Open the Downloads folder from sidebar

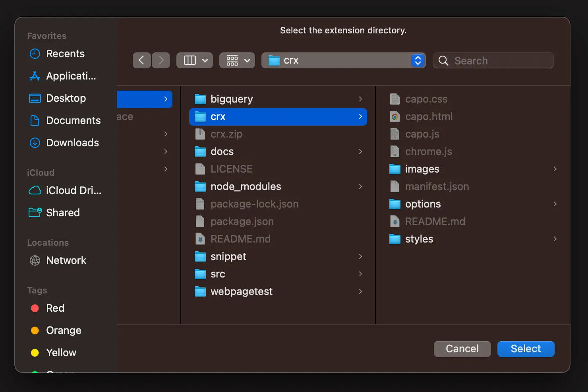click(x=72, y=143)
